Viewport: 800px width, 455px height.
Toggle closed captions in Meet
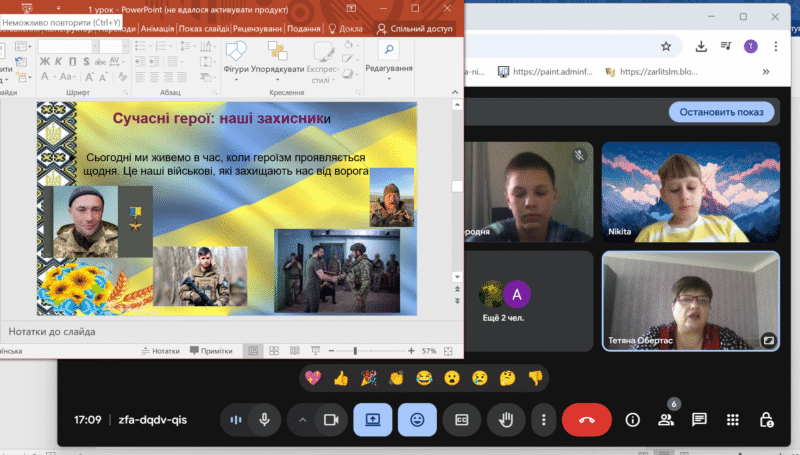[462, 420]
